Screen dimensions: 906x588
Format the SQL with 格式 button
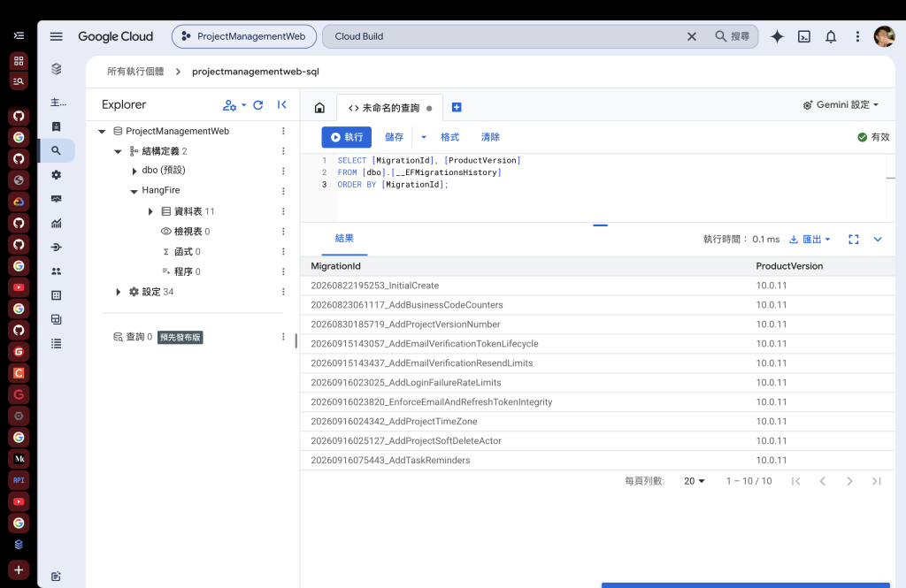[449, 137]
